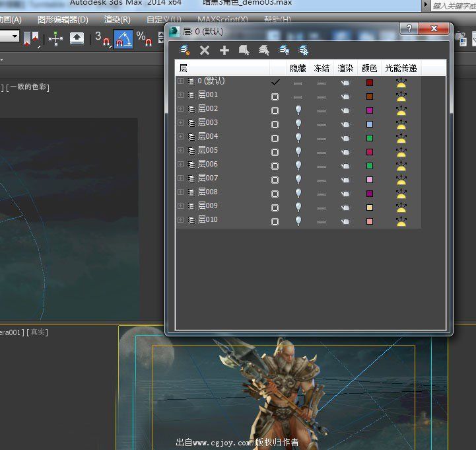Click the Create New Layer icon
The image size is (476, 450).
186,50
